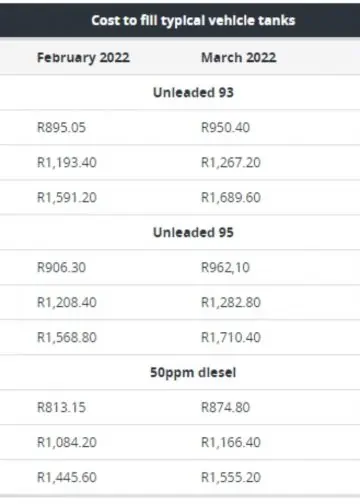Click the R874.80 diesel value
Image resolution: width=360 pixels, height=504 pixels.
click(225, 407)
